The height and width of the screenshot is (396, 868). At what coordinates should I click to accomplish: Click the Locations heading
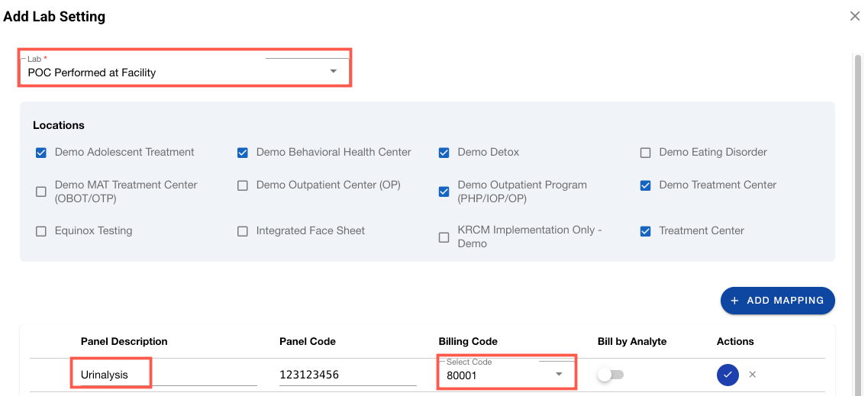(x=59, y=125)
